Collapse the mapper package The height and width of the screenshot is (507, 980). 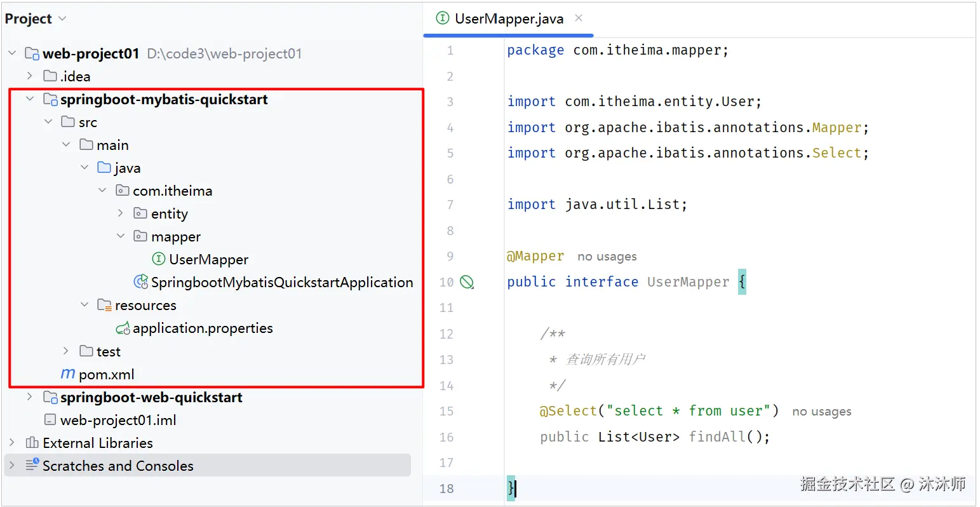[x=121, y=236]
